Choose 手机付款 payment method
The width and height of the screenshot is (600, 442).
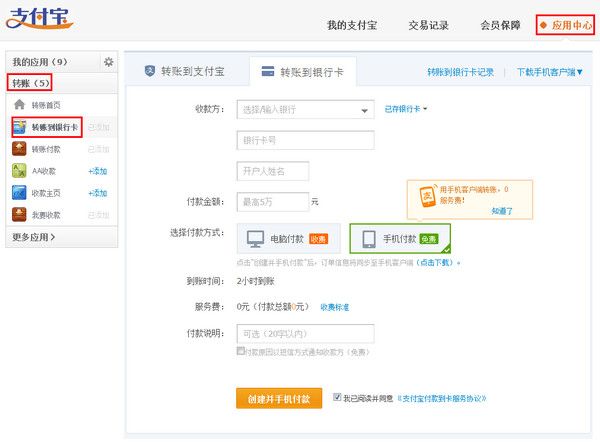pos(399,239)
